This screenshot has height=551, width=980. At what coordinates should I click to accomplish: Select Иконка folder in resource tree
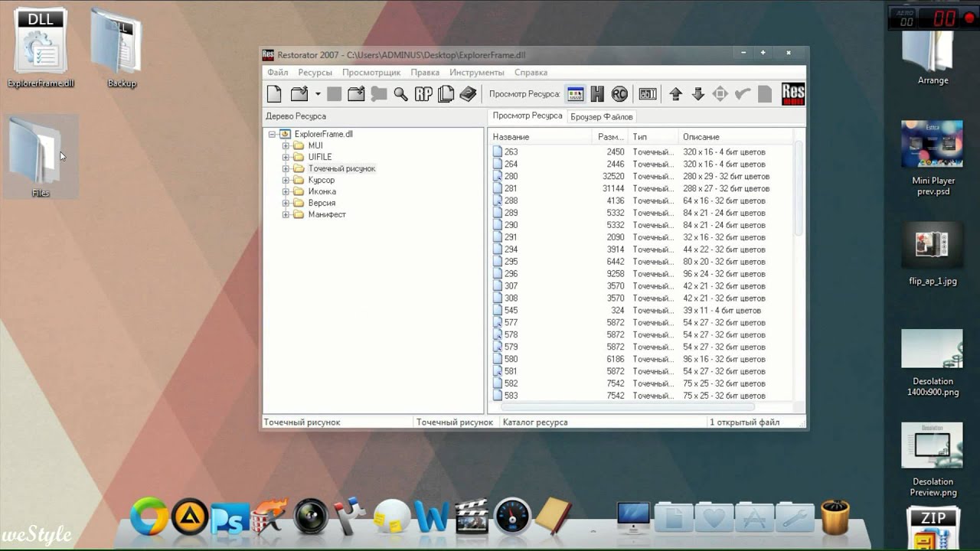click(322, 191)
